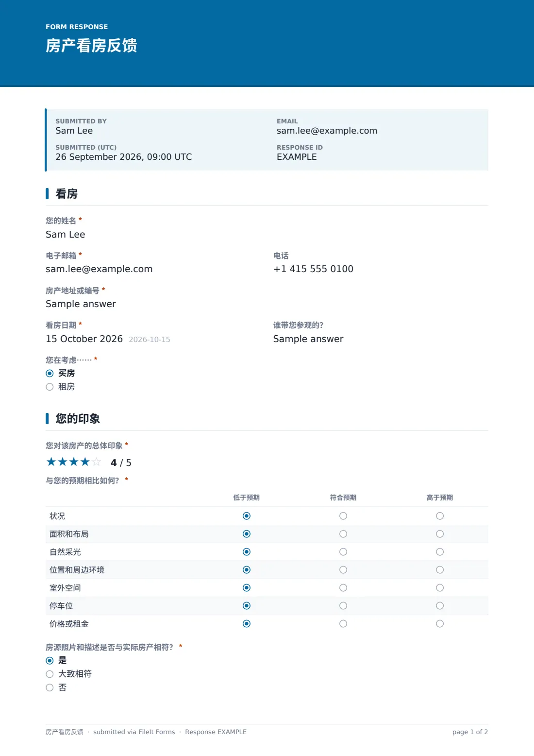
Task: Choose 高于预期 for 价格或租金
Action: click(x=440, y=624)
